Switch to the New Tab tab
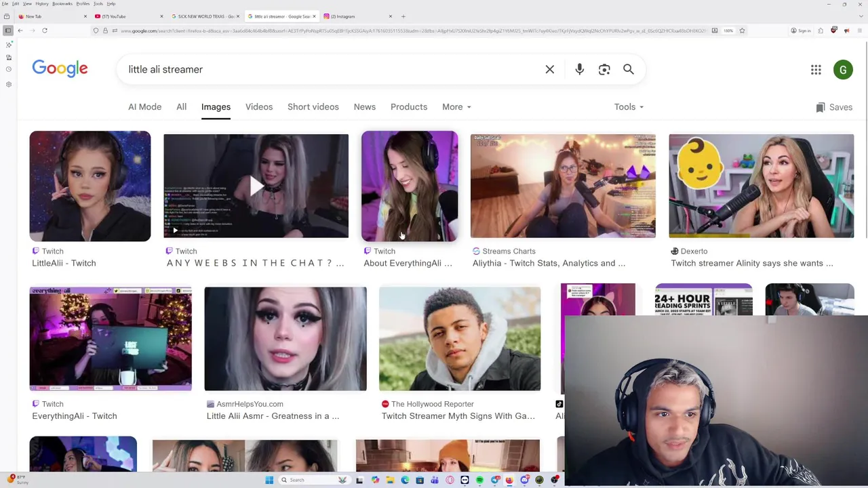This screenshot has width=868, height=488. (52, 16)
